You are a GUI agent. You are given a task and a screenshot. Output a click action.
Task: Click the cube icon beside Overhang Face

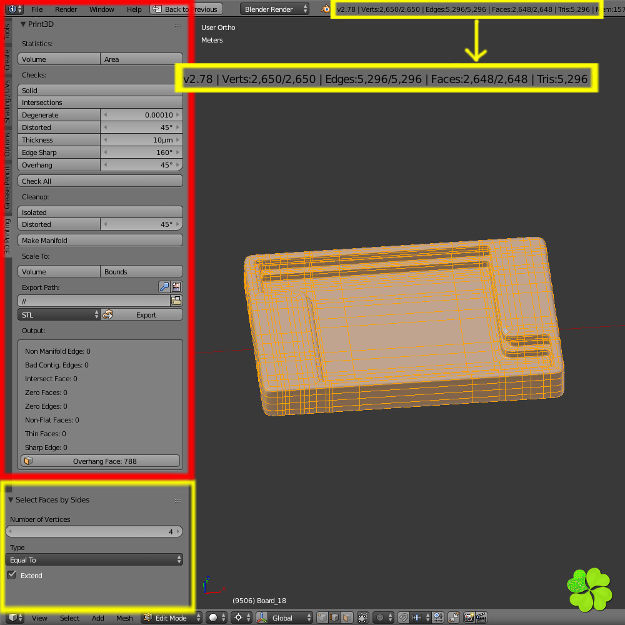pyautogui.click(x=28, y=461)
